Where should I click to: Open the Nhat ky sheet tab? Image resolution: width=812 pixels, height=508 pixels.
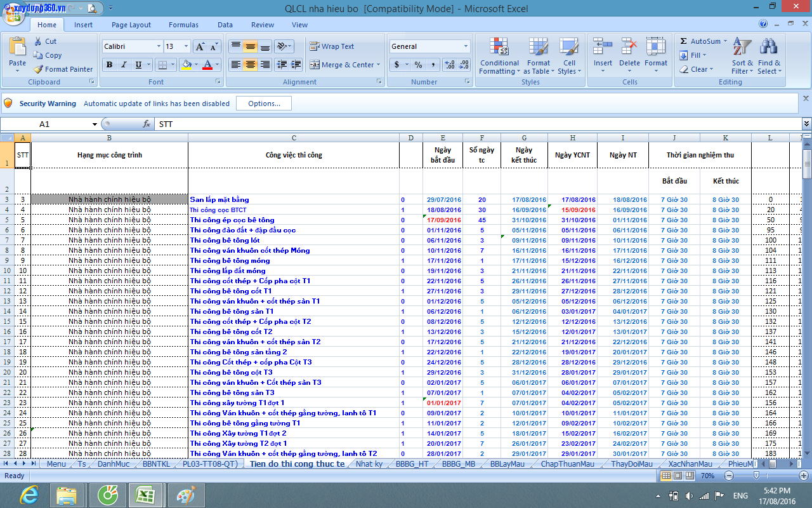click(x=369, y=464)
